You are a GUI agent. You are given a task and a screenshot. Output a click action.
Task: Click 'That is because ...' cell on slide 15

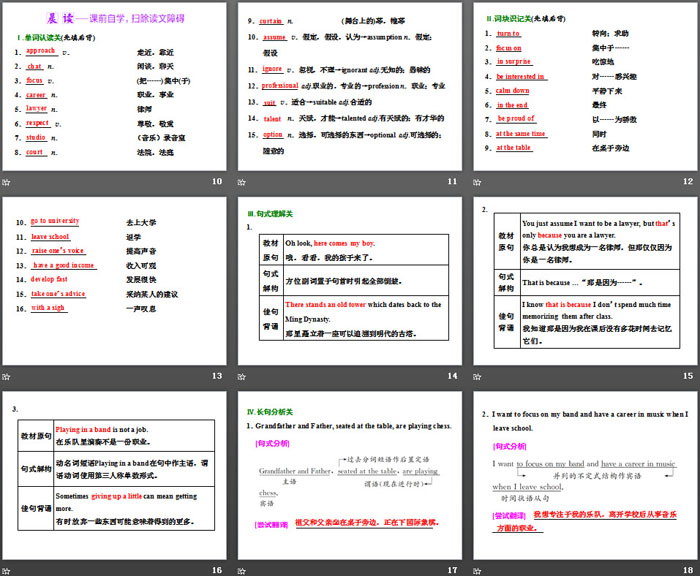[583, 283]
